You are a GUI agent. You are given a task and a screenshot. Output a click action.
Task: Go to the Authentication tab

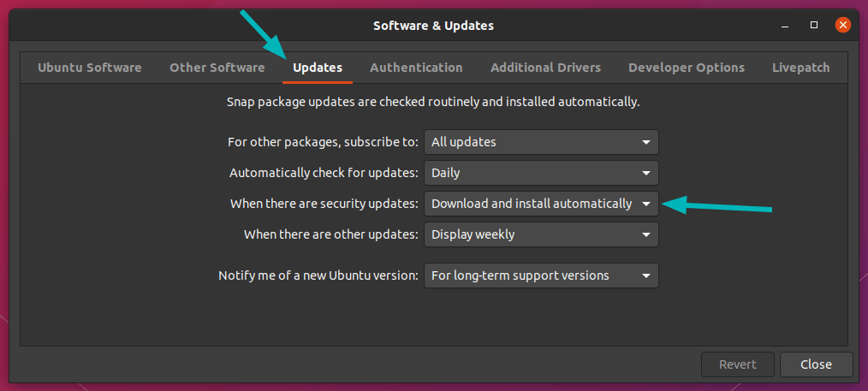pos(416,68)
